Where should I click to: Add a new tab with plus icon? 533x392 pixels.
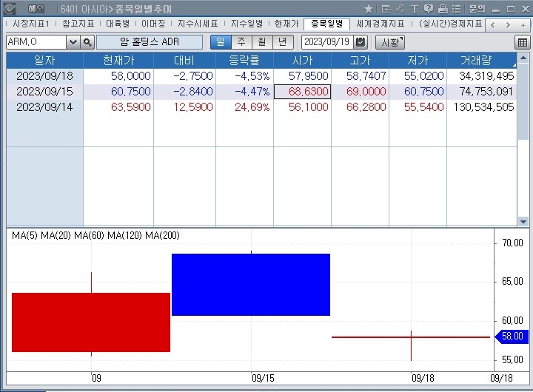pyautogui.click(x=523, y=25)
